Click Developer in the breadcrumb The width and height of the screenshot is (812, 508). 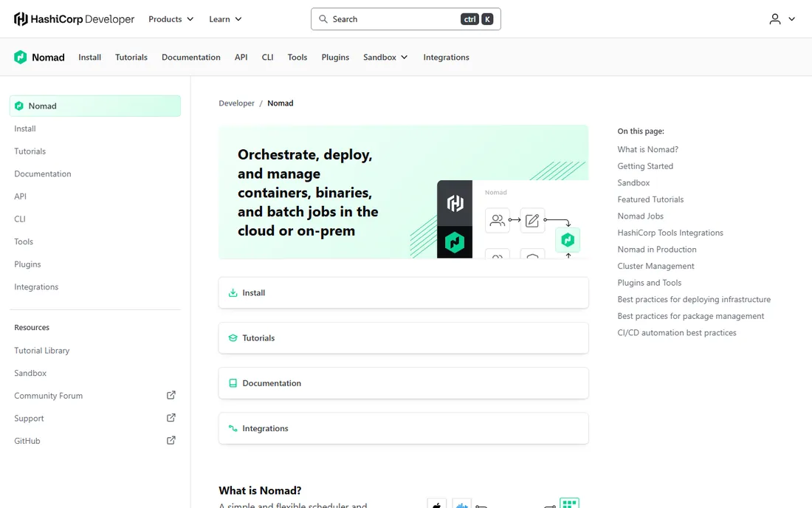(x=237, y=103)
